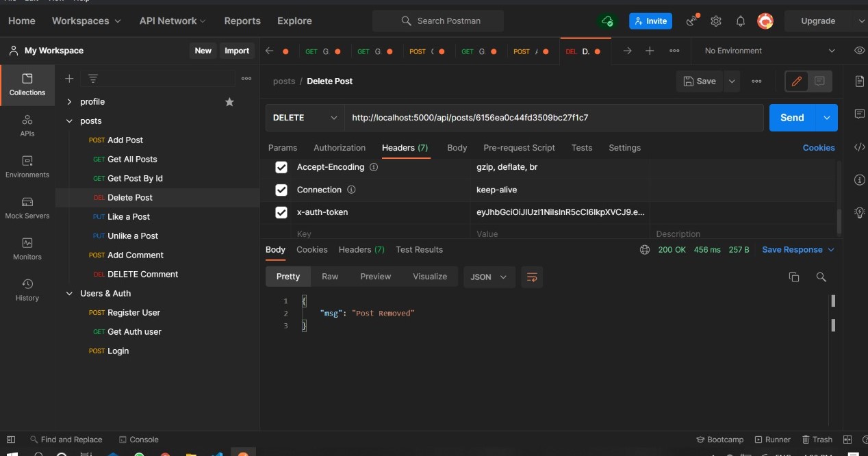Click the Upgrade button
The width and height of the screenshot is (868, 456).
tap(818, 21)
